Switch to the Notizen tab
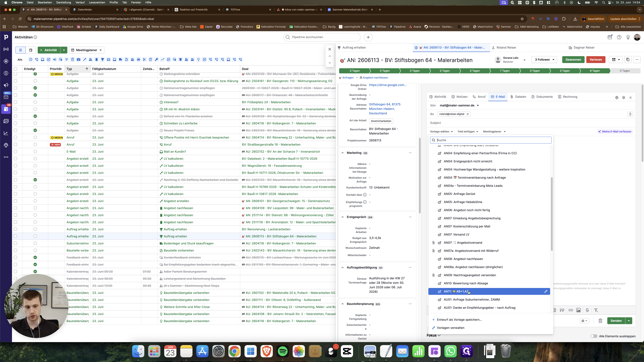The image size is (644, 362). pos(459,97)
